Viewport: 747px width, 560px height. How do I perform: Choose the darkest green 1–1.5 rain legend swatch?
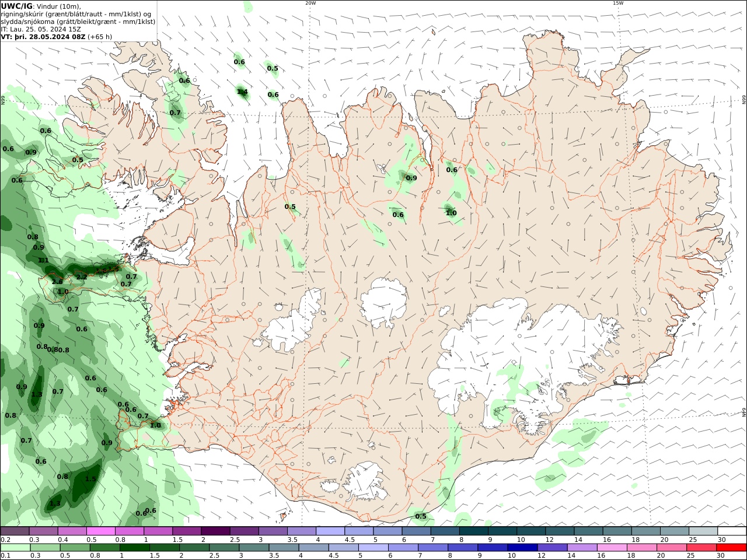pos(135,548)
